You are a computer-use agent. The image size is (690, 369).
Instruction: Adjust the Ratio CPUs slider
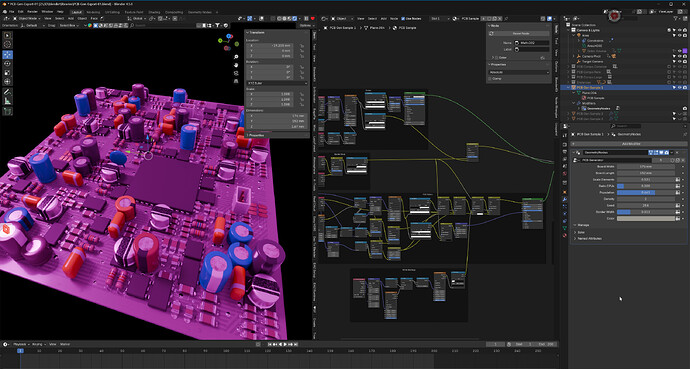[x=646, y=186]
